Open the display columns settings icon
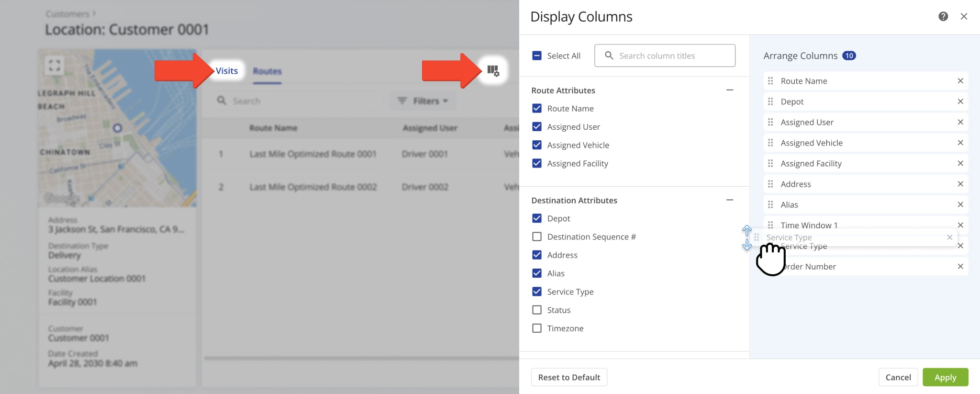Screen dimensions: 980x394 click(x=493, y=71)
